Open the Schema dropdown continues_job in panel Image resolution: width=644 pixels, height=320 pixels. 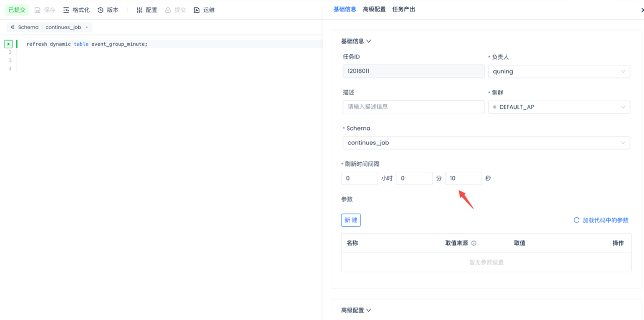[486, 143]
